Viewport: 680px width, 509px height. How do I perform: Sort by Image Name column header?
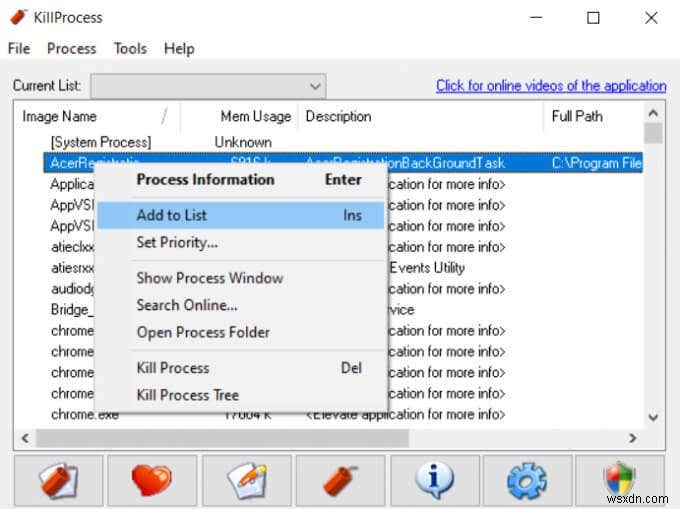(98, 116)
